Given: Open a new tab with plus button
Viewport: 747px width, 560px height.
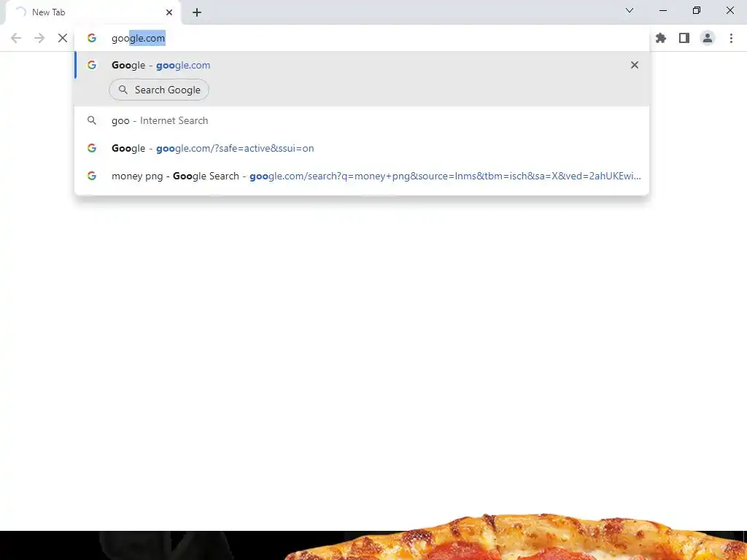Looking at the screenshot, I should pyautogui.click(x=197, y=12).
